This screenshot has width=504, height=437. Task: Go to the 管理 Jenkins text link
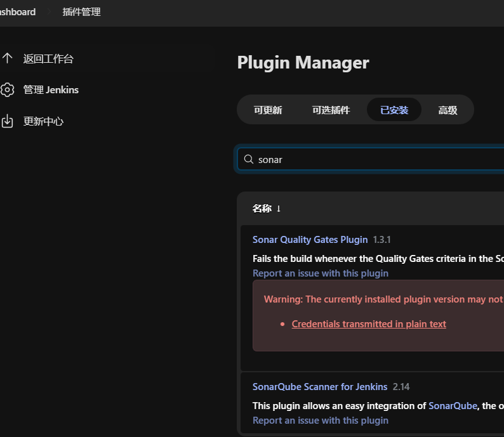(51, 90)
